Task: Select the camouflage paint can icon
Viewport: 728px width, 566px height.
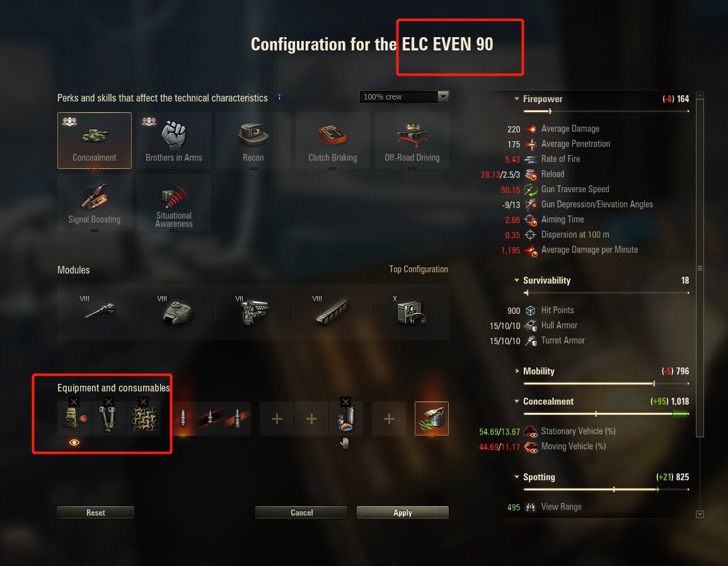Action: point(431,419)
